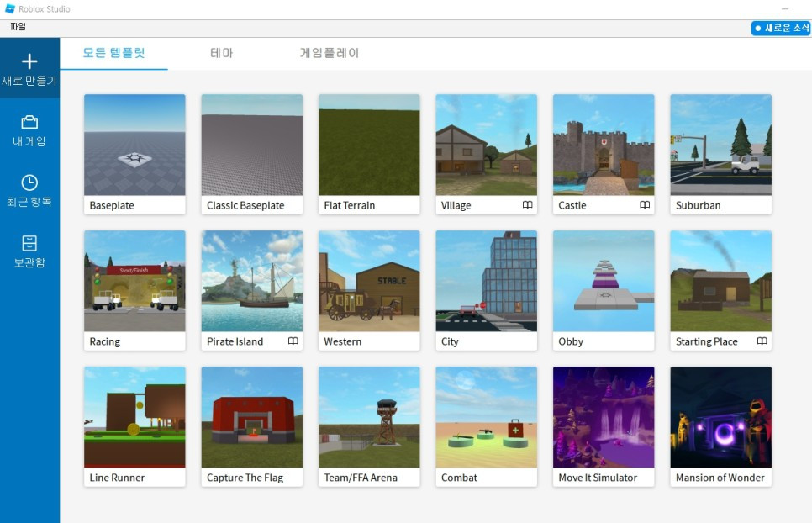This screenshot has height=523, width=812.
Task: Select the Western template thumbnail
Action: click(369, 281)
